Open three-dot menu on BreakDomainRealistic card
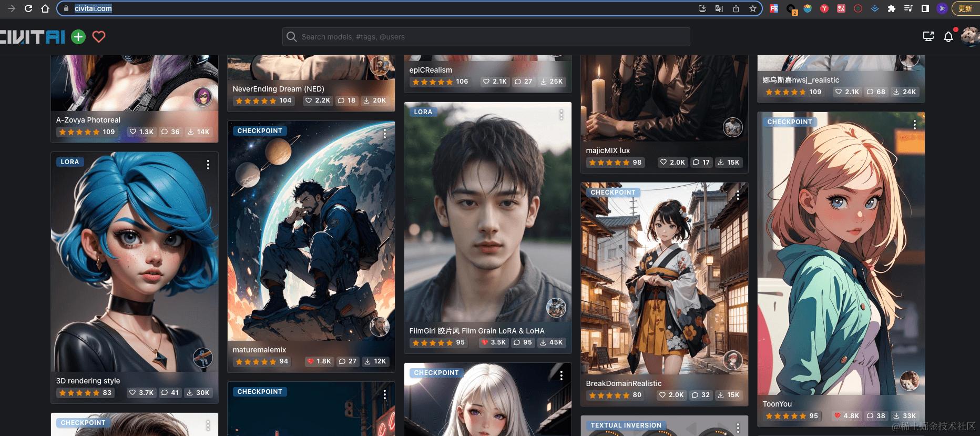This screenshot has width=980, height=436. coord(738,195)
